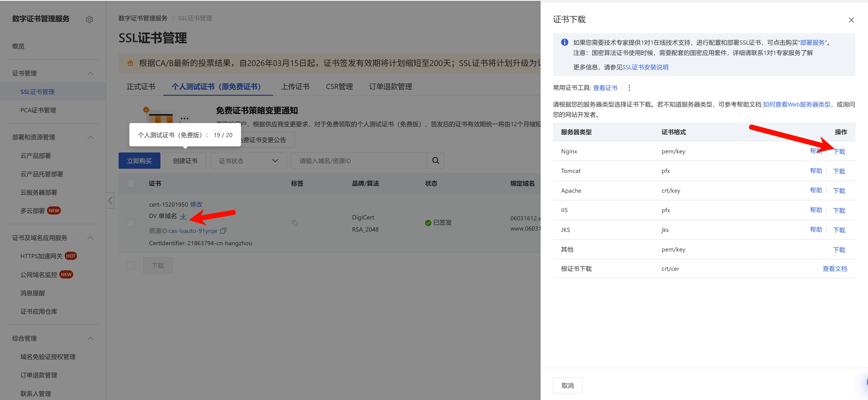Screen dimensions: 868x400
Task: Switch to the CSR management tab
Action: [339, 86]
